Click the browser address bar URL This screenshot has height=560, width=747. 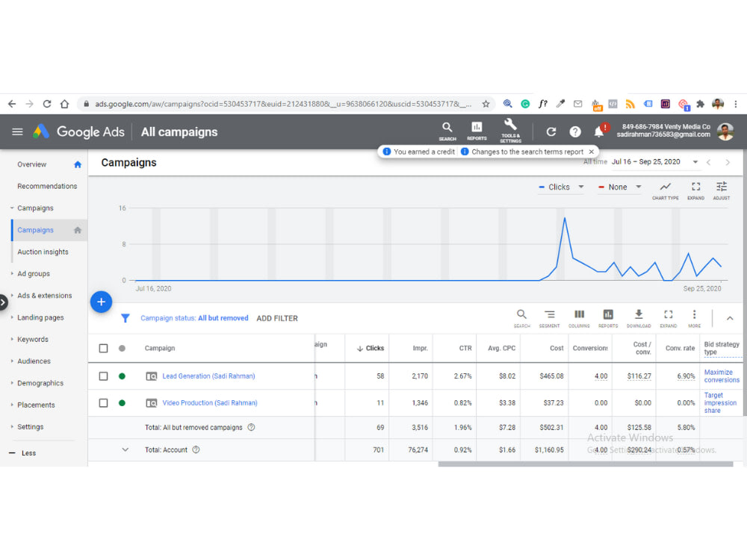(x=283, y=104)
